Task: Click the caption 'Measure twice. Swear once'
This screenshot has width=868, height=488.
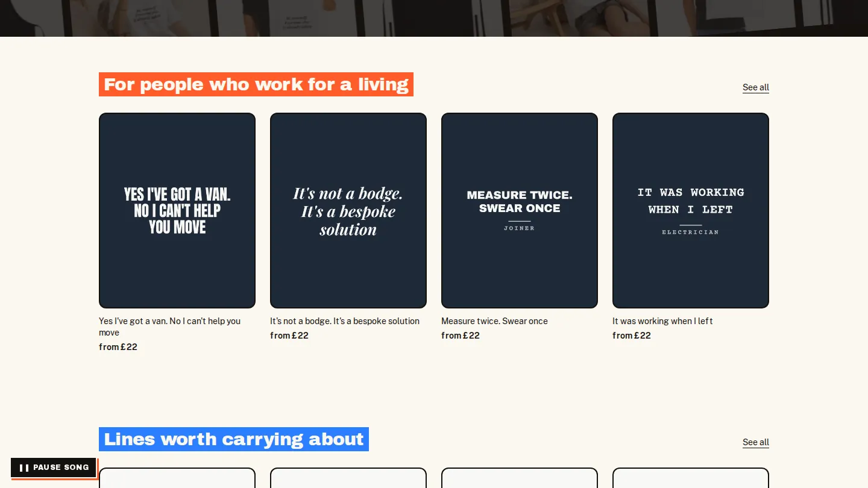Action: pyautogui.click(x=494, y=321)
